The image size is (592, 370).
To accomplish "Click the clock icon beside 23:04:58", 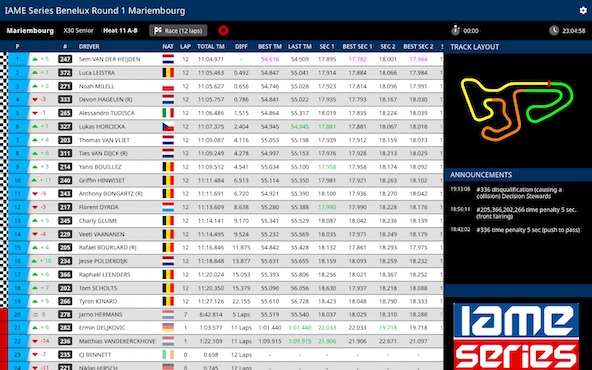I will pyautogui.click(x=554, y=30).
